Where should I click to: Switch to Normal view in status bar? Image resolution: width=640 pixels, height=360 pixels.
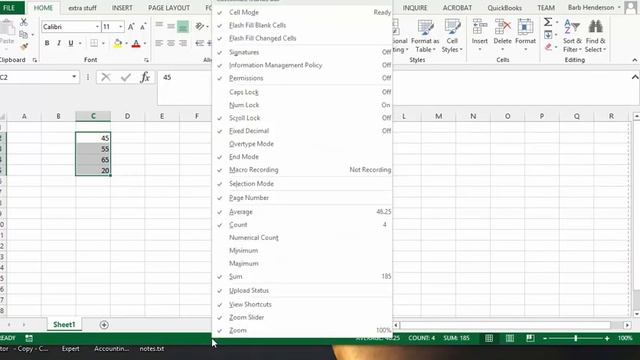click(x=489, y=338)
